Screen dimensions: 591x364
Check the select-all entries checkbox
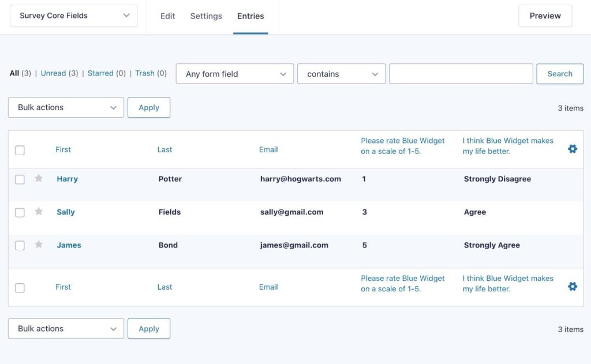coord(20,149)
